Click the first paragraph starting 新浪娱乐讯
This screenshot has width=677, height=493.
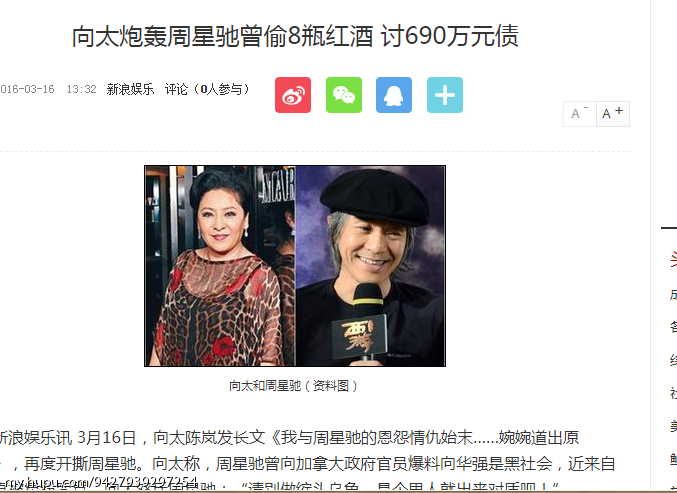coord(289,438)
